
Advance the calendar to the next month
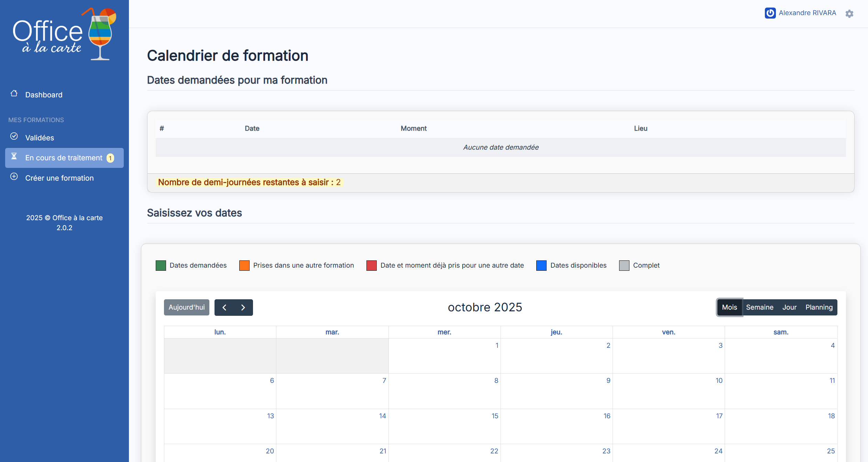click(x=243, y=308)
